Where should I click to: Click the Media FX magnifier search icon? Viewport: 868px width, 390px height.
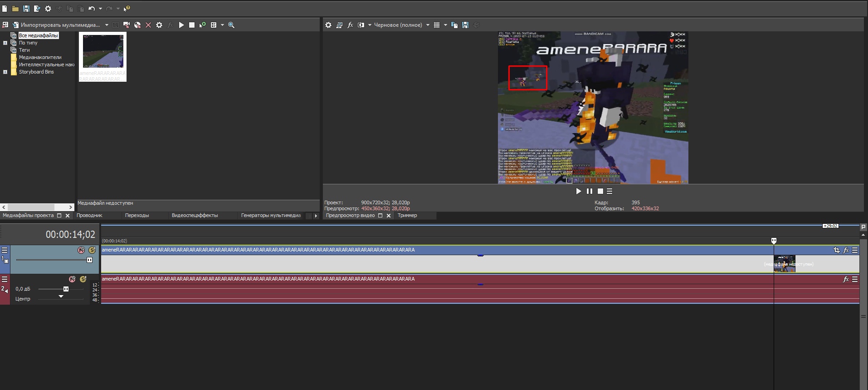click(231, 25)
